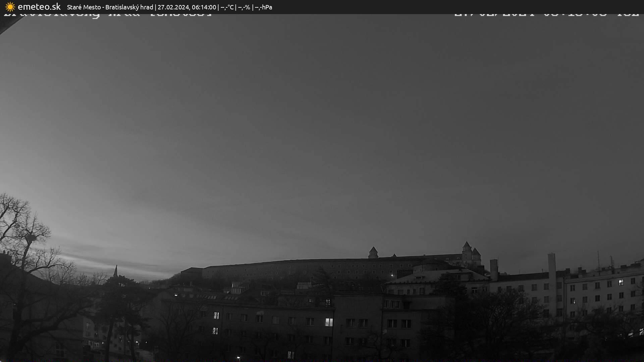Image resolution: width=644 pixels, height=362 pixels.
Task: Select the Staré Mesto - Bratislavský hrad label
Action: pyautogui.click(x=111, y=7)
